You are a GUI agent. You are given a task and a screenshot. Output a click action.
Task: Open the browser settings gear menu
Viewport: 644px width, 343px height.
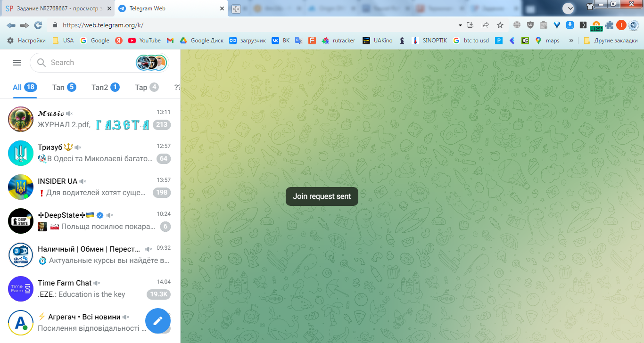634,25
